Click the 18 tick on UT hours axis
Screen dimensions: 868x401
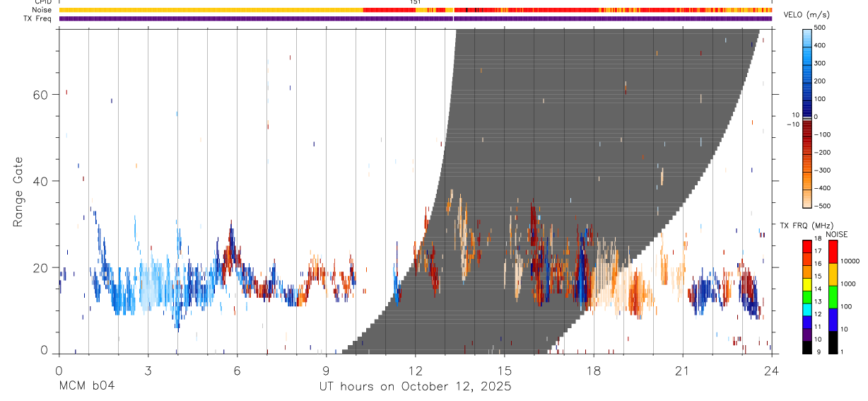[x=593, y=371]
